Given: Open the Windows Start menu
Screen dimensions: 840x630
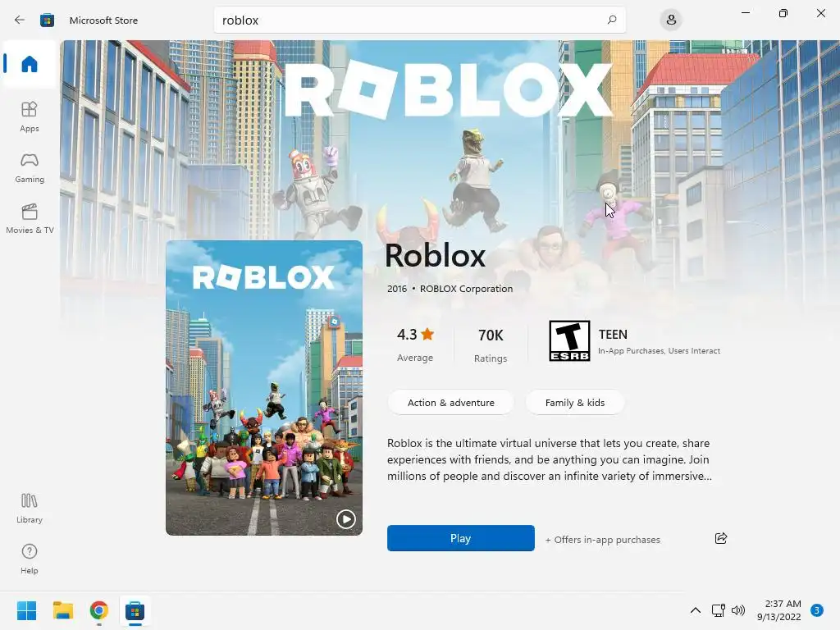Looking at the screenshot, I should coord(26,610).
